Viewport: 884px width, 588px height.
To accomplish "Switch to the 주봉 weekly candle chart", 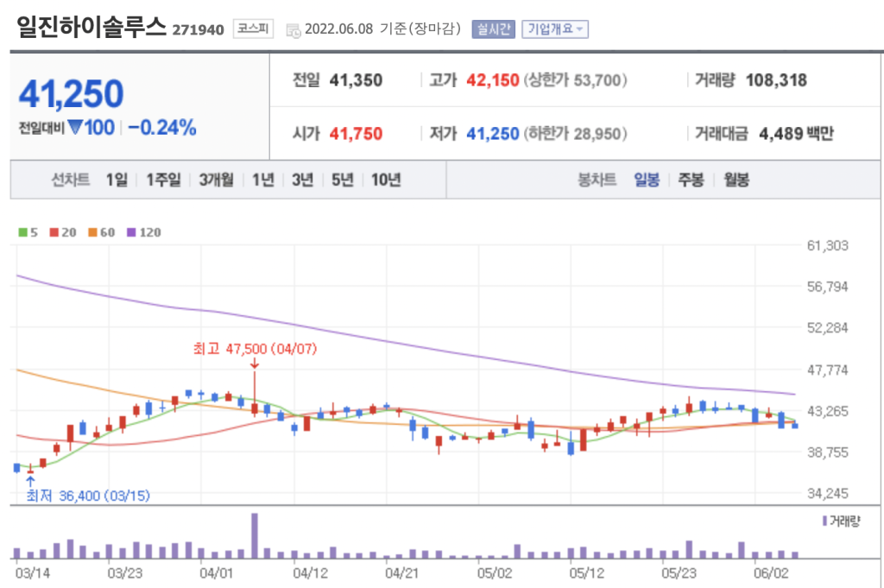I will click(691, 180).
